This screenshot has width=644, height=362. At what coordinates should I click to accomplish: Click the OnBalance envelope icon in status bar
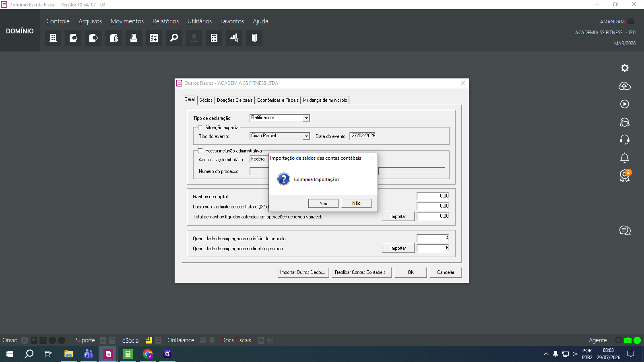pos(203,340)
